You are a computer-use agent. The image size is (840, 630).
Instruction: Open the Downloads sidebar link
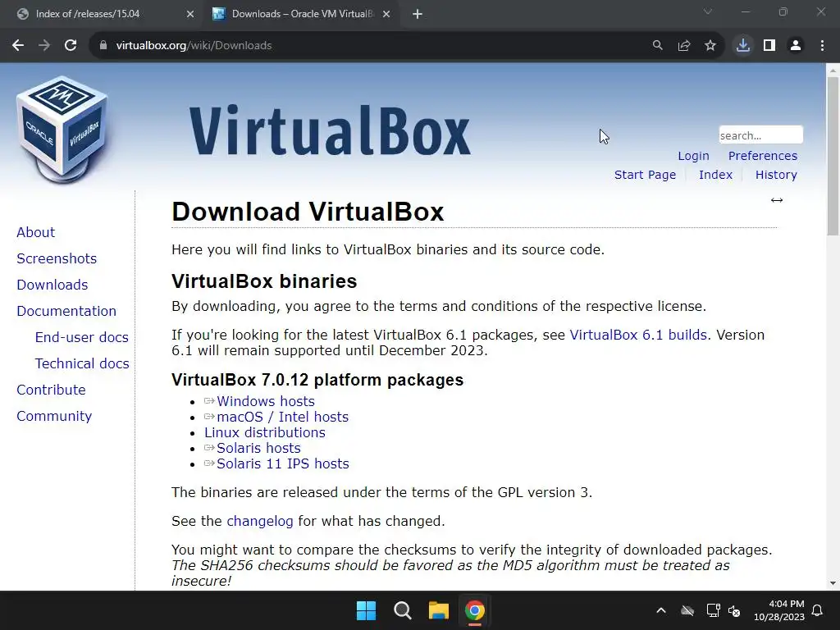[52, 285]
